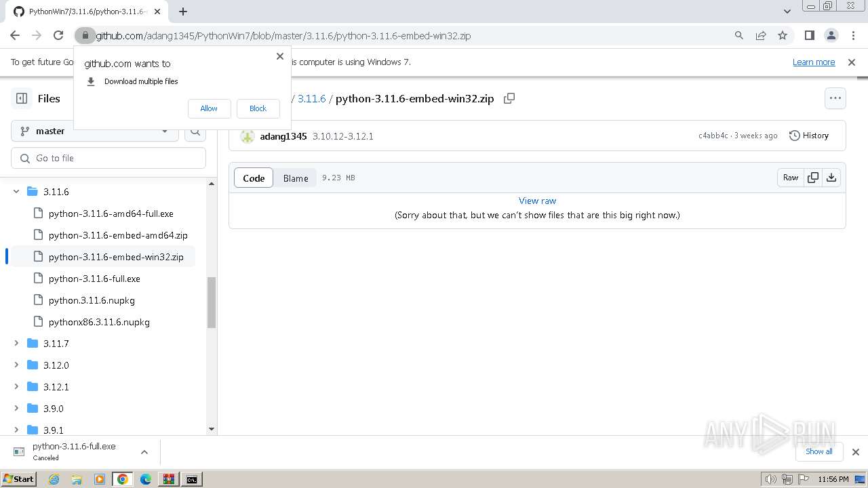Reload the current page
The height and width of the screenshot is (488, 868).
(x=58, y=35)
